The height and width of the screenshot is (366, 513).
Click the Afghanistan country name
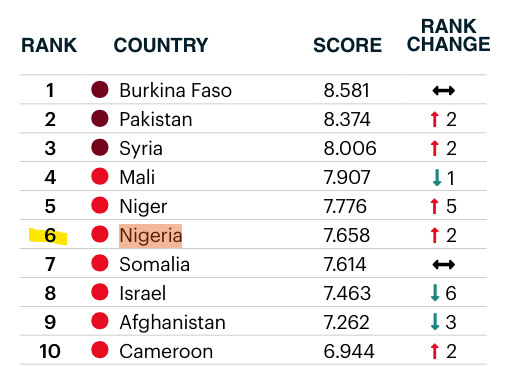coord(172,323)
